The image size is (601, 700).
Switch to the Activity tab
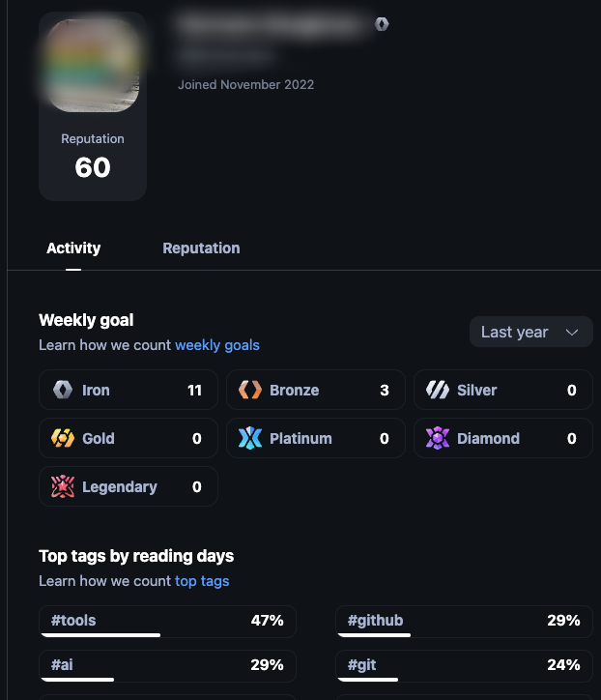[x=73, y=248]
